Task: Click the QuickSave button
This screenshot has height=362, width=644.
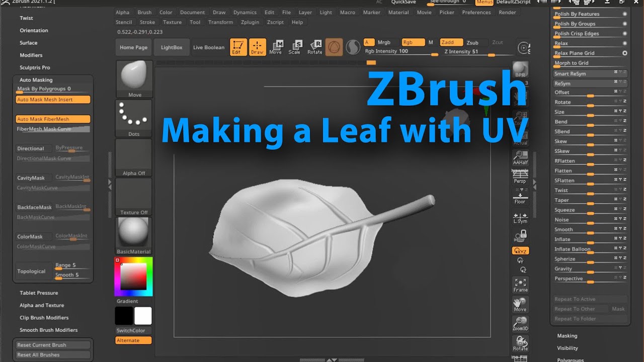Action: [405, 2]
